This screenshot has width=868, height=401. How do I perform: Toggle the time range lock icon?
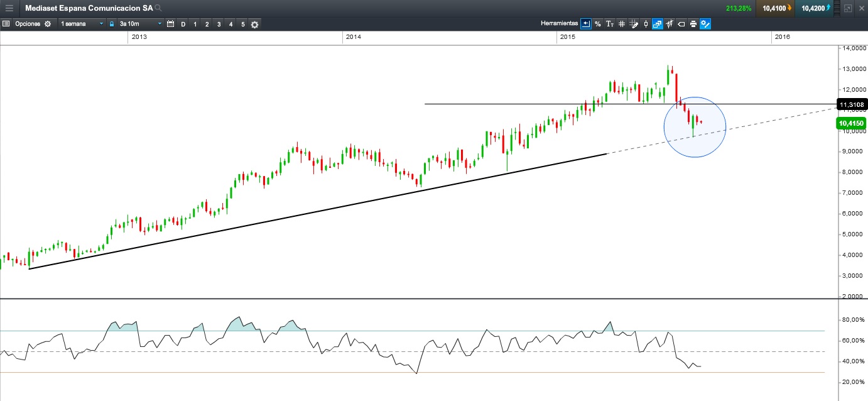[x=112, y=24]
